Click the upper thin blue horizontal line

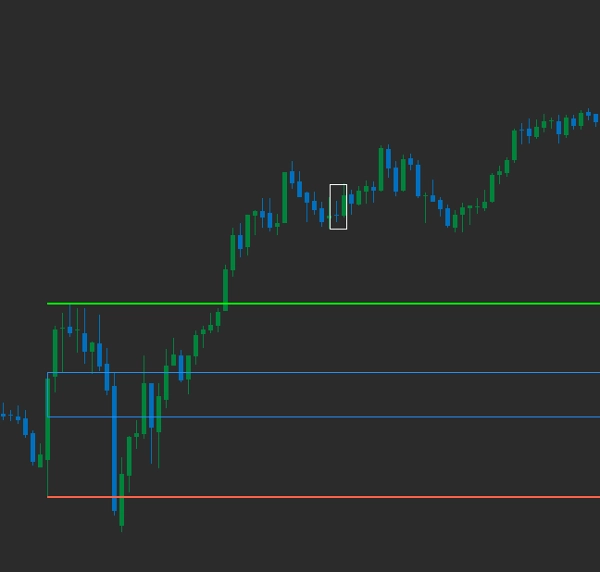click(400, 373)
